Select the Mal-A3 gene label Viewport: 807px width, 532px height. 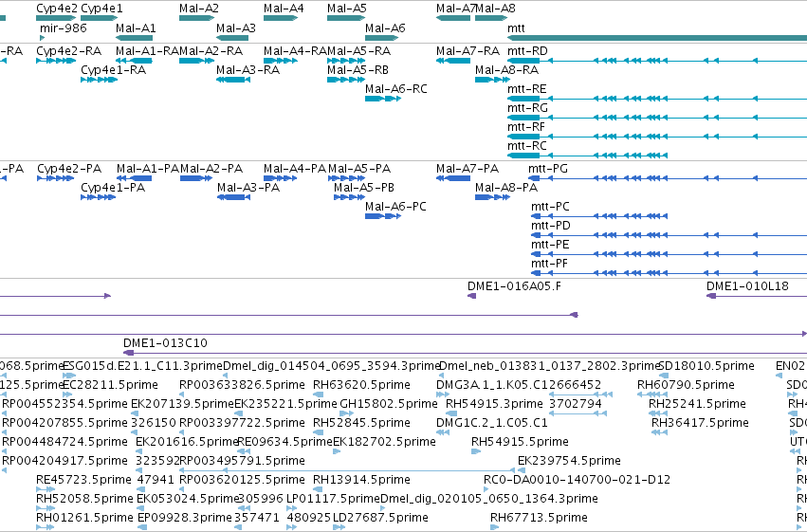click(236, 28)
